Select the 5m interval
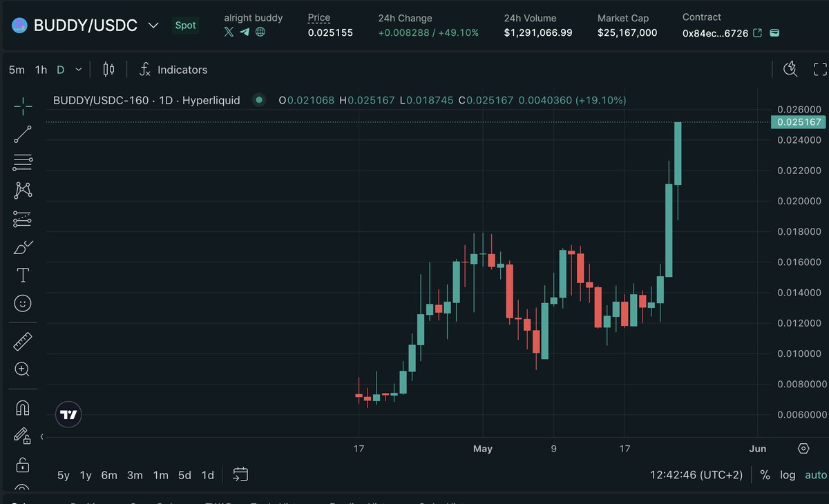Image resolution: width=829 pixels, height=504 pixels. [x=17, y=69]
